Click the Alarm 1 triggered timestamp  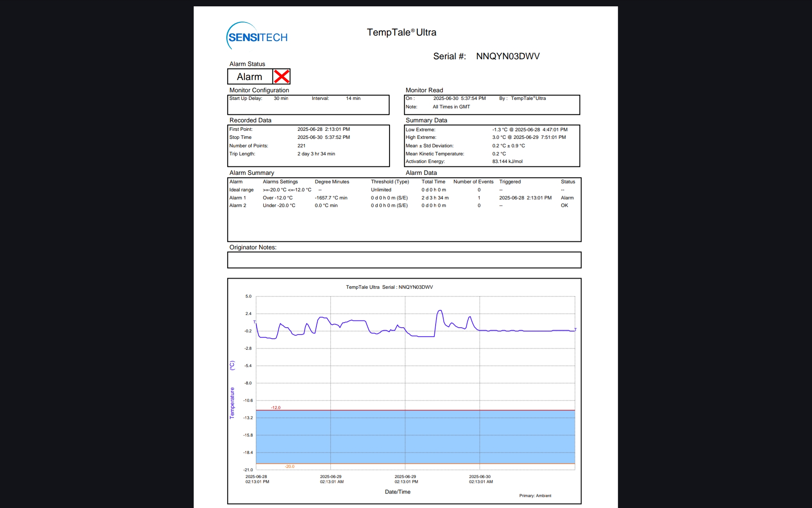click(x=525, y=198)
